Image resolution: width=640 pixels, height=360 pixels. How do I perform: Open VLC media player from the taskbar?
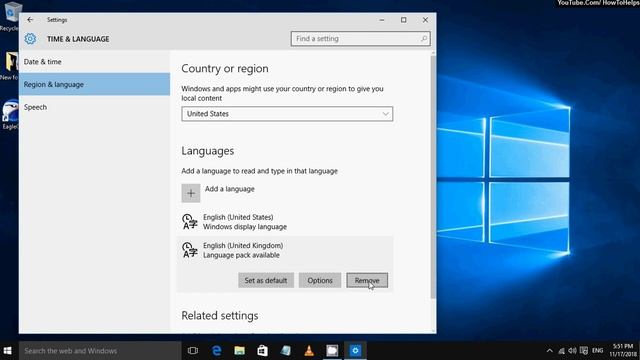(x=309, y=351)
